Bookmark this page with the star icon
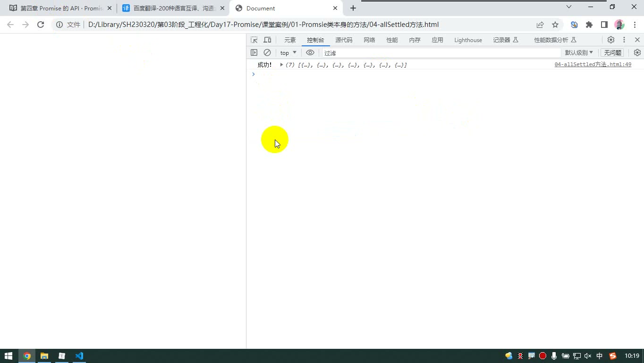The image size is (644, 363). point(555,25)
